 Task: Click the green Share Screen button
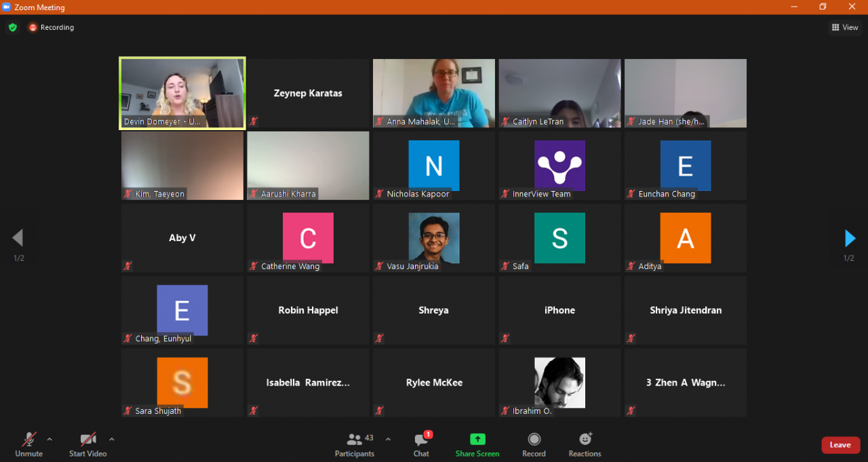click(477, 444)
